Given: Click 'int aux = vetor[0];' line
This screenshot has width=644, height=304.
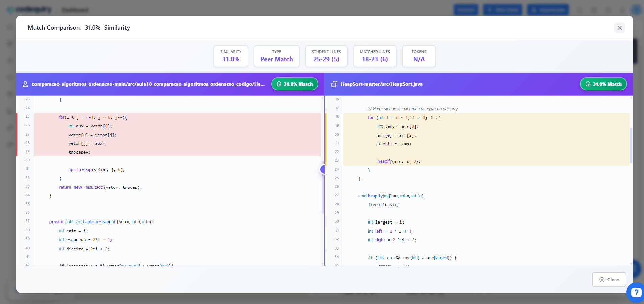Looking at the screenshot, I should tap(90, 126).
